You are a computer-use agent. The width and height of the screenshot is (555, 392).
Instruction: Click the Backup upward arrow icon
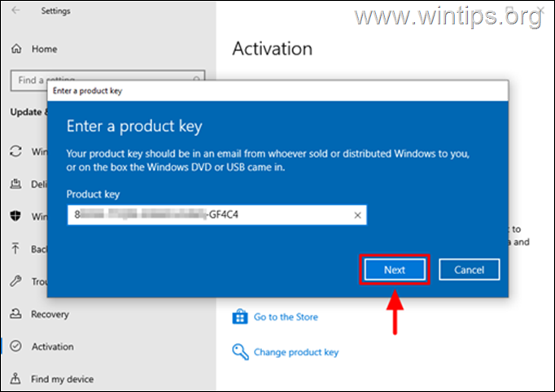(x=15, y=248)
